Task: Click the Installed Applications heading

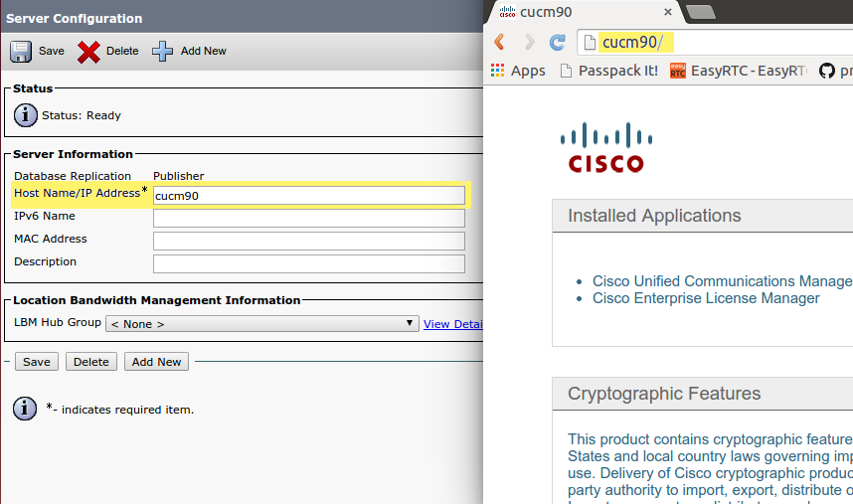Action: pos(654,216)
